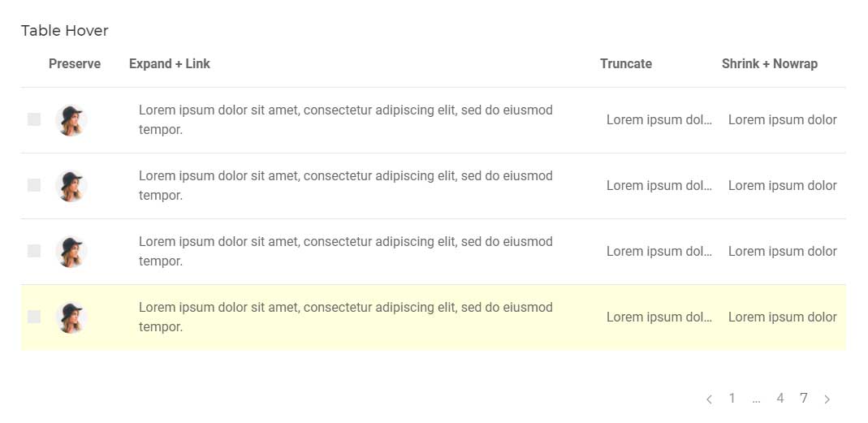868x423 pixels.
Task: Click the avatar image in the first row
Action: tap(71, 120)
